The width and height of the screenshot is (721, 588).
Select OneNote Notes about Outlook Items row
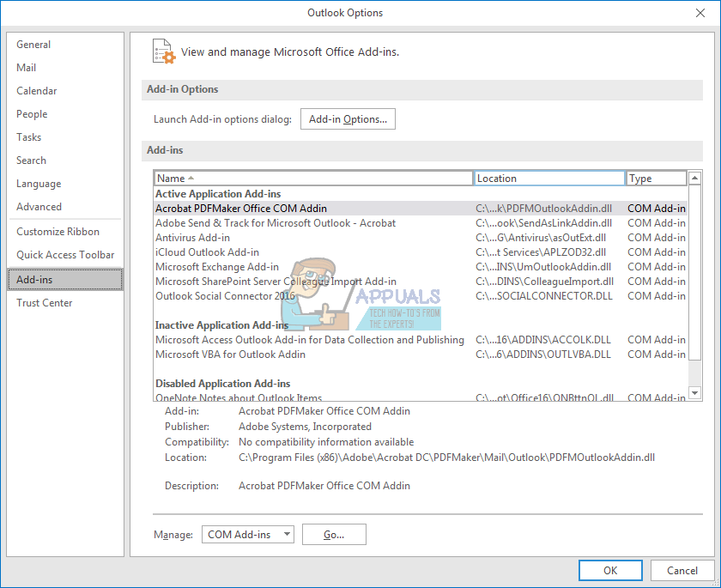(421, 397)
